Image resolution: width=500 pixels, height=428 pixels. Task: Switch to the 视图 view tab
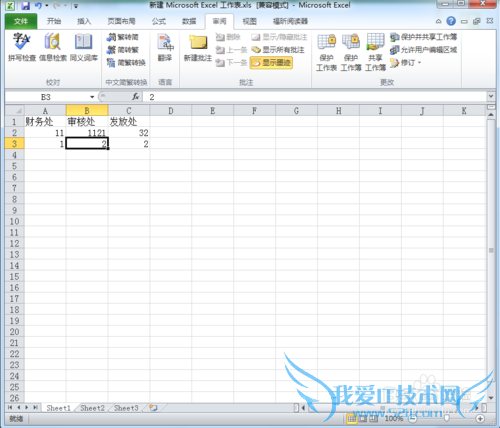[249, 21]
